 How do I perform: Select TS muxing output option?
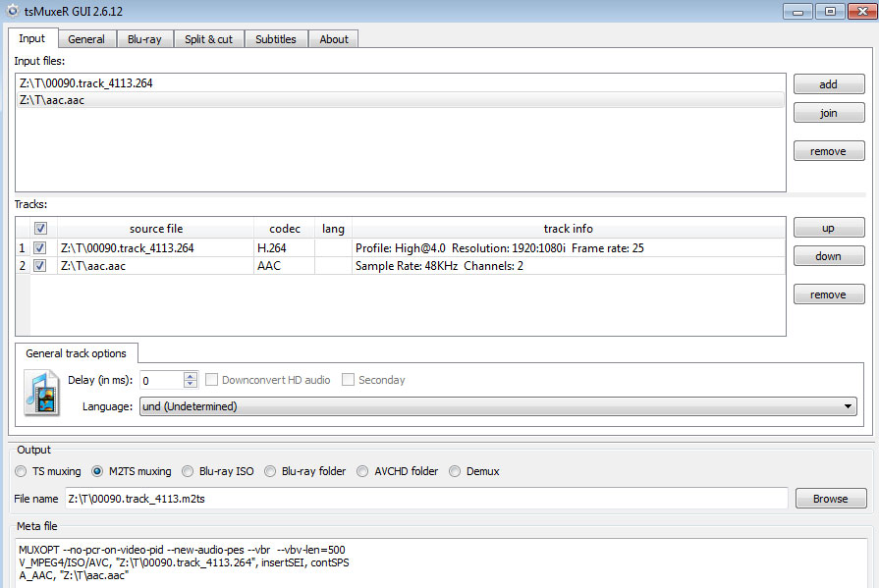click(x=21, y=471)
